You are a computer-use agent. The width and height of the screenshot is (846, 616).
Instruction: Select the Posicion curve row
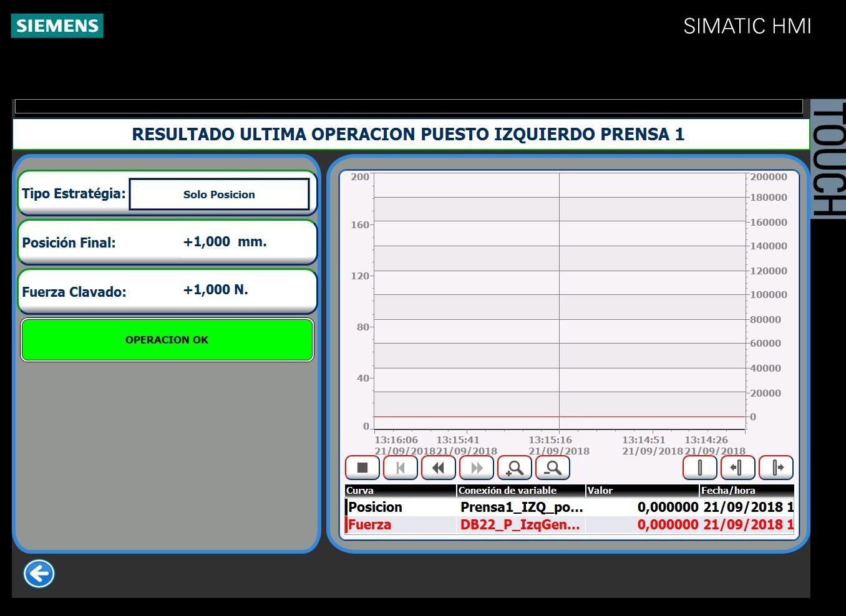coord(570,507)
